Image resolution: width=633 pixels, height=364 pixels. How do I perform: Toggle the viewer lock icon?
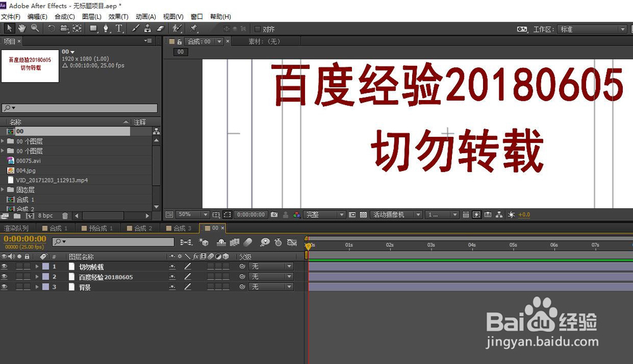click(x=180, y=42)
